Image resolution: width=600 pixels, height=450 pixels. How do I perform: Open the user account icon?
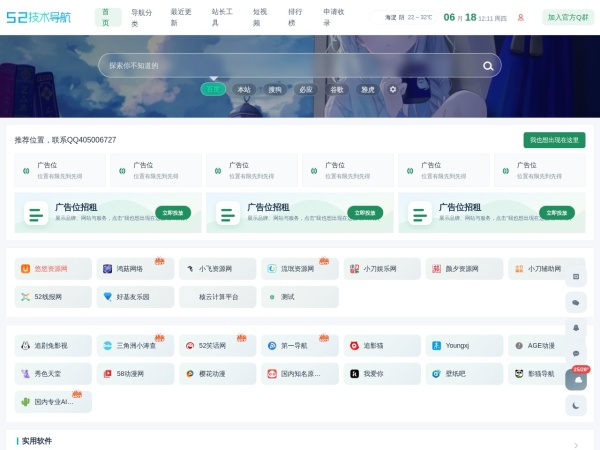point(520,18)
